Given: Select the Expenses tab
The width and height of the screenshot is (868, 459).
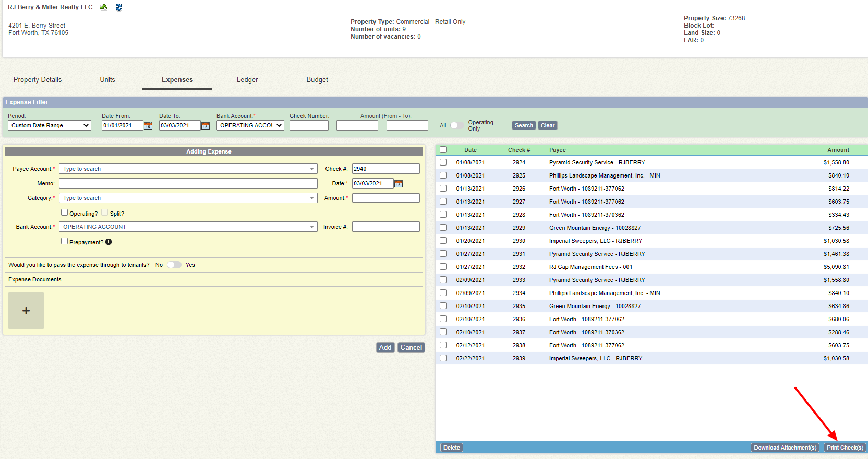Looking at the screenshot, I should click(177, 80).
